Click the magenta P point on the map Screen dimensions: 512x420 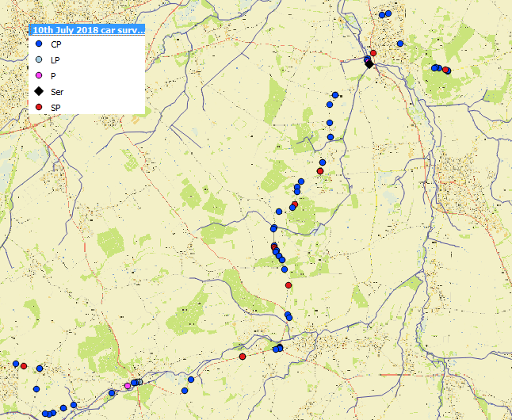[x=128, y=386]
